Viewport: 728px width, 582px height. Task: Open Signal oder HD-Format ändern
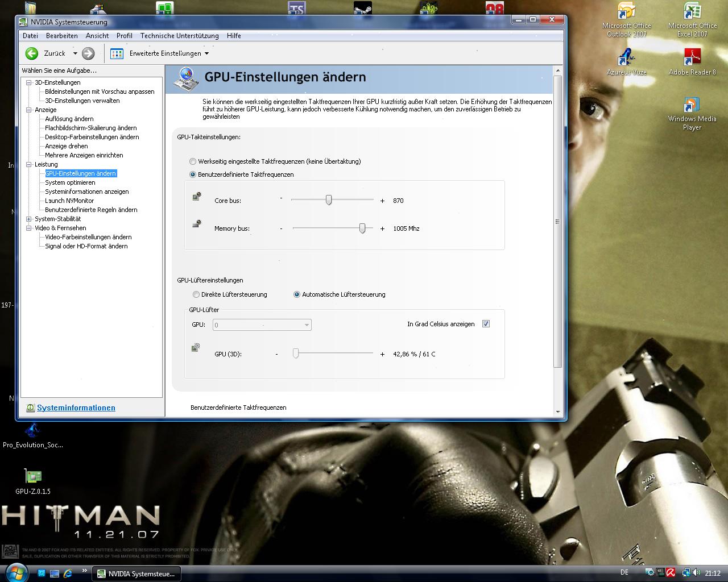pyautogui.click(x=86, y=246)
